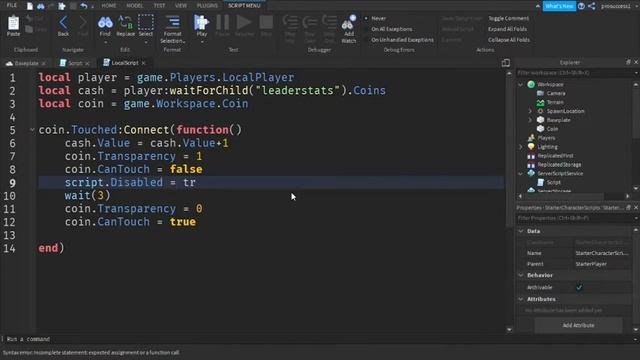Switch to the HOME ribbon tab

point(109,6)
